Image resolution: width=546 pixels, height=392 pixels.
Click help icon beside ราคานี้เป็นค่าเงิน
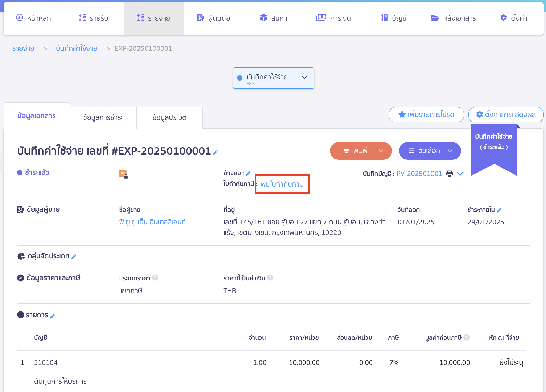tap(270, 278)
